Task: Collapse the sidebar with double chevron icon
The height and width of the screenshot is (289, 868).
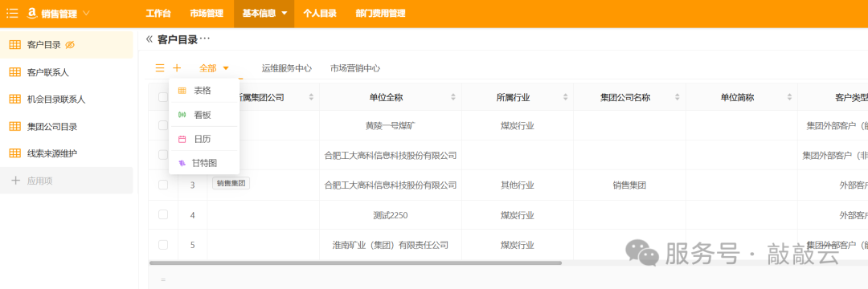Action: [149, 39]
